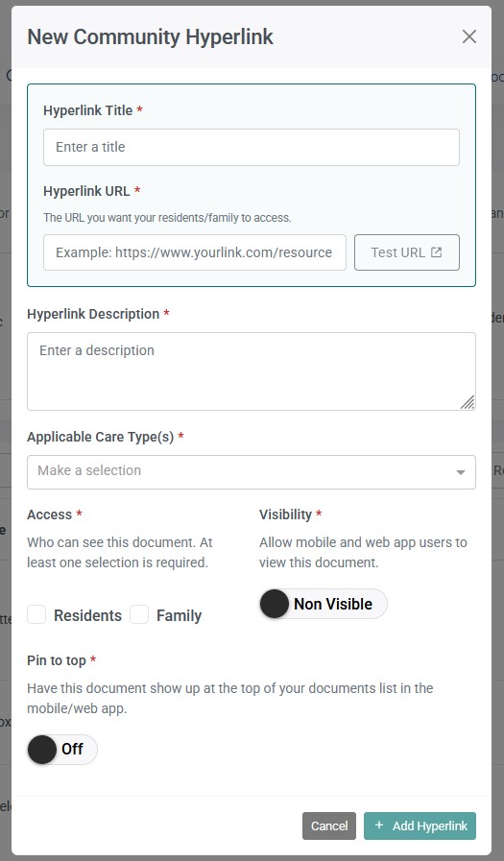
Task: Turn on the Pin to top switch
Action: tap(62, 750)
